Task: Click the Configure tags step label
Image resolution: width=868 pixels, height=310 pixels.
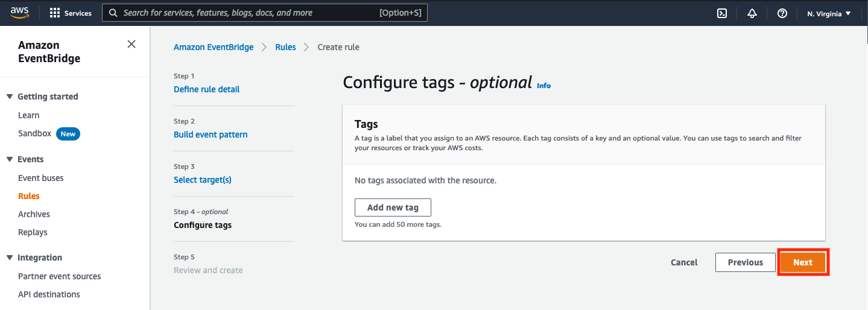Action: 203,225
